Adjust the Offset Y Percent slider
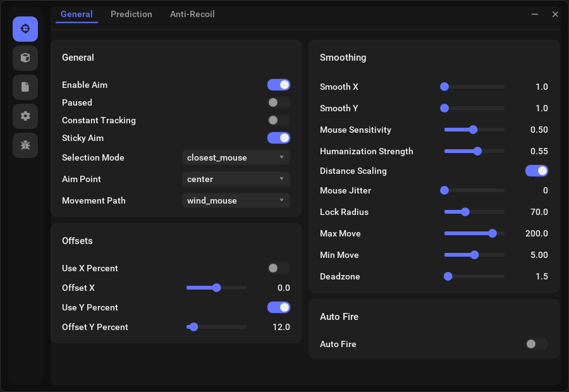This screenshot has width=569, height=392. tap(217, 327)
